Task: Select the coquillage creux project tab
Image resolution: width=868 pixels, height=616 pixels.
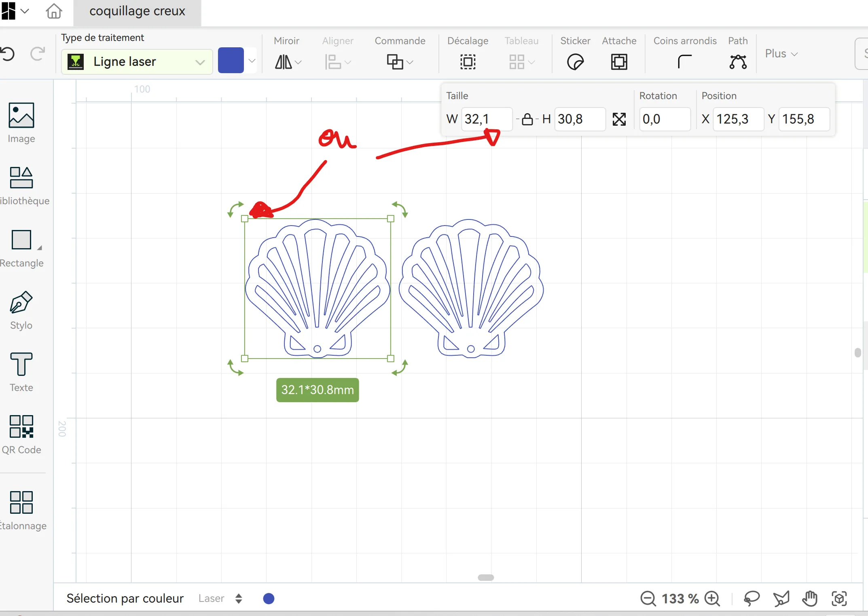Action: pyautogui.click(x=138, y=11)
